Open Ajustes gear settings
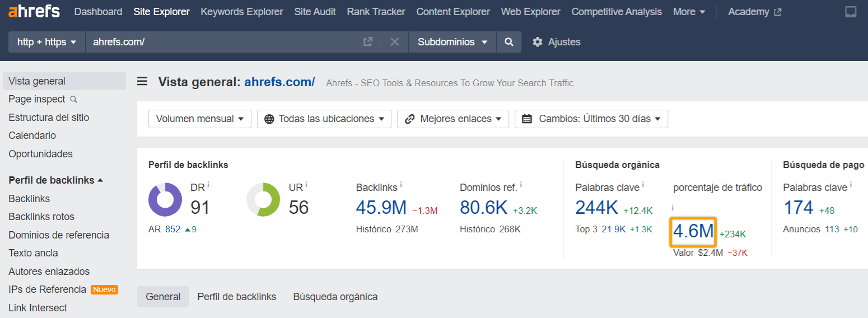The width and height of the screenshot is (868, 318). click(556, 42)
